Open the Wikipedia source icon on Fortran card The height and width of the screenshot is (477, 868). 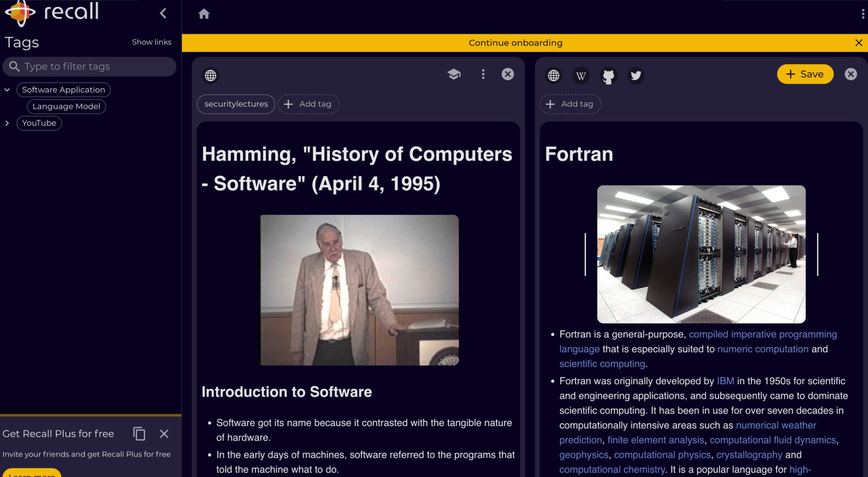(x=581, y=75)
